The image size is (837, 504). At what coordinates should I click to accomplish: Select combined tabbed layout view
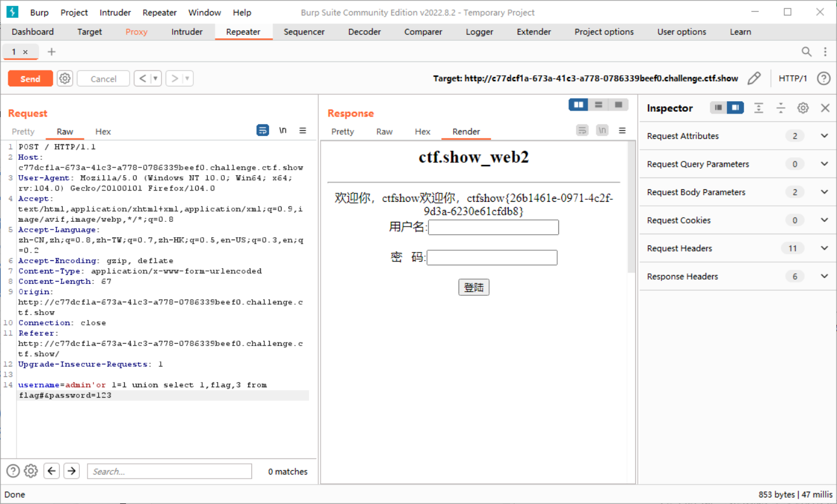[x=618, y=105]
